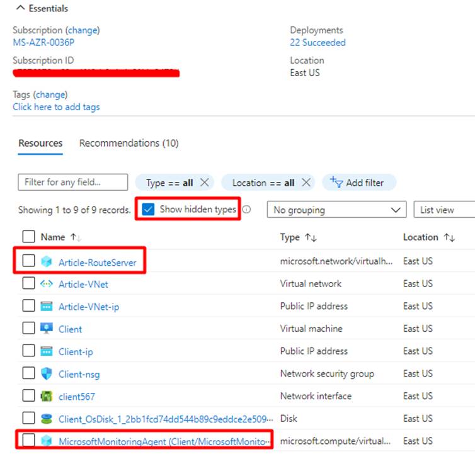Sort by Location column arrows
The height and width of the screenshot is (476, 475).
click(449, 237)
